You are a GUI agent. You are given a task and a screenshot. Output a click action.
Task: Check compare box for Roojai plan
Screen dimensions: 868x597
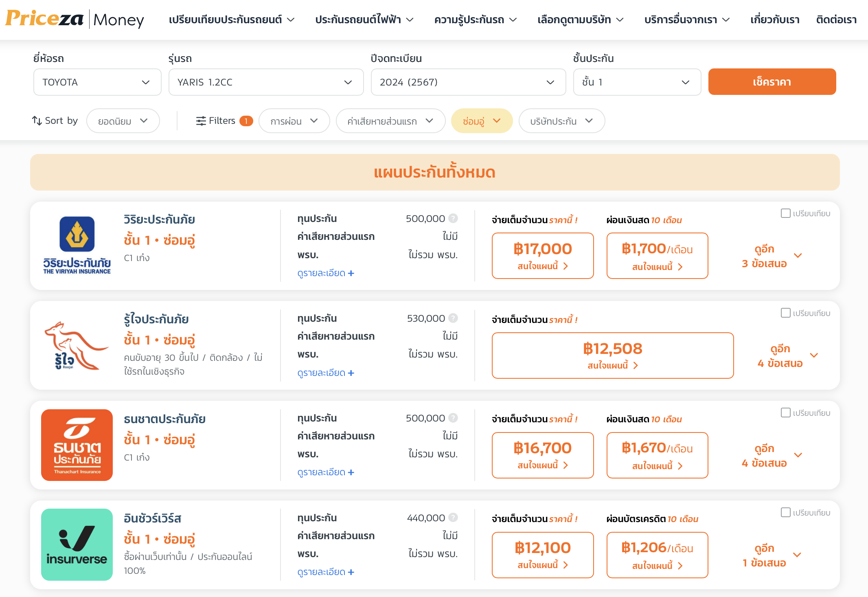pyautogui.click(x=785, y=313)
